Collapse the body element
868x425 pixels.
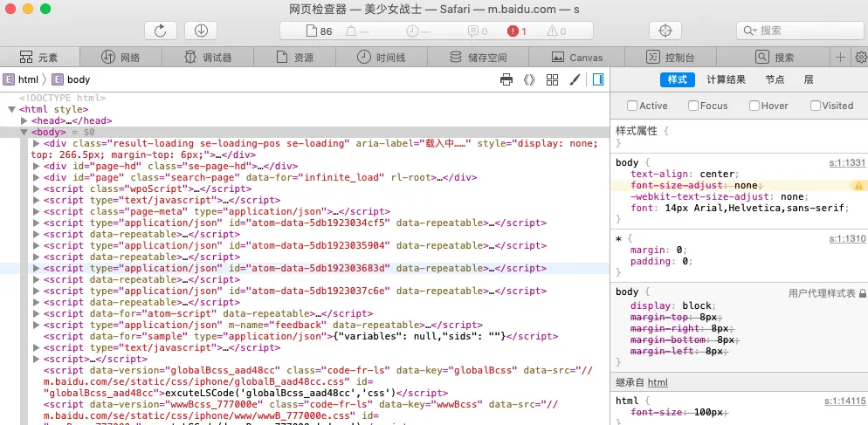tap(24, 133)
